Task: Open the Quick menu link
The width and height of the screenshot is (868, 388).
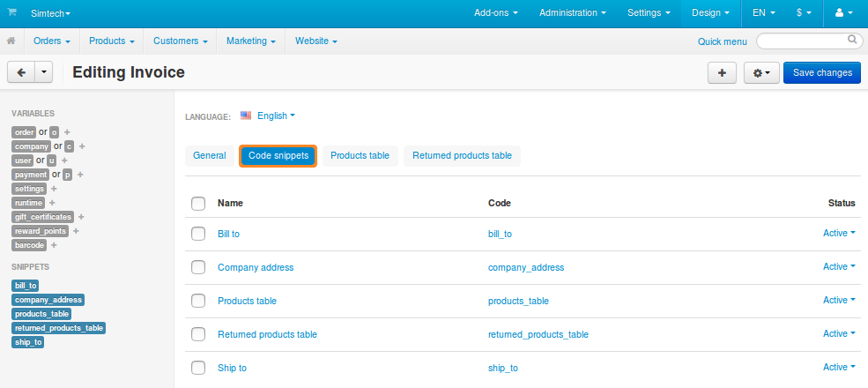Action: pyautogui.click(x=722, y=41)
